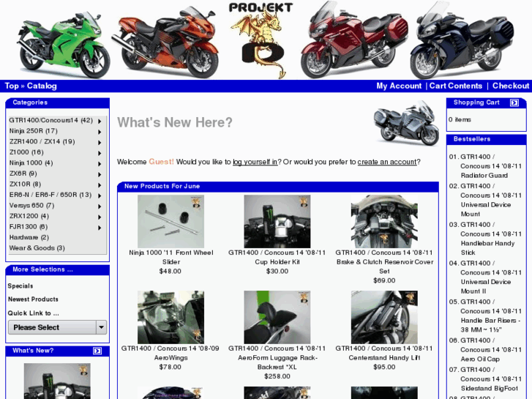
Task: Open the Shopping Cart arrow icon
Action: pos(514,102)
